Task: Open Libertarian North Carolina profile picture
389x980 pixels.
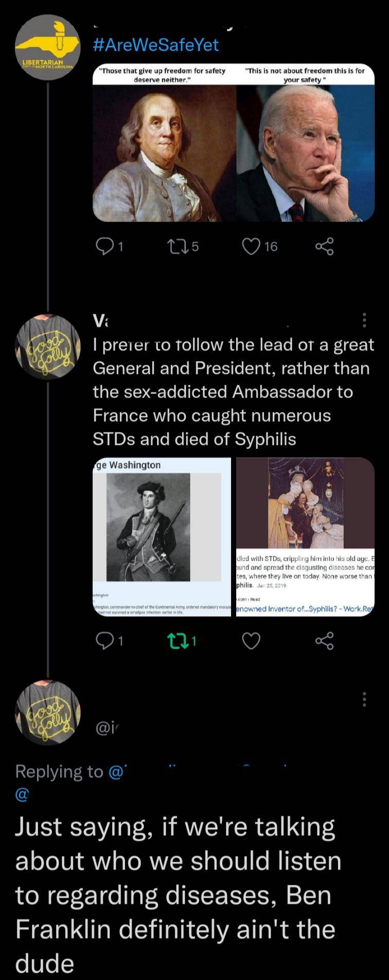Action: click(47, 47)
